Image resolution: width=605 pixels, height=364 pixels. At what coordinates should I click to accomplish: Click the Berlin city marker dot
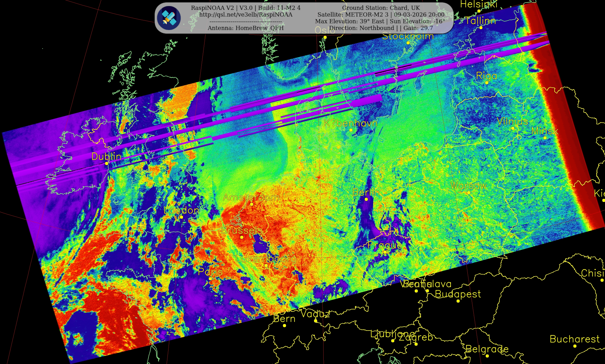point(366,199)
